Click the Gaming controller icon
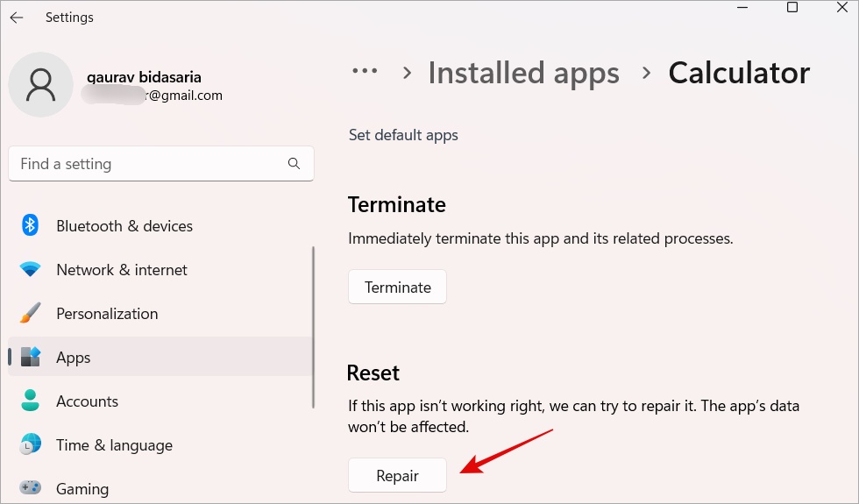The image size is (859, 504). pos(31,488)
